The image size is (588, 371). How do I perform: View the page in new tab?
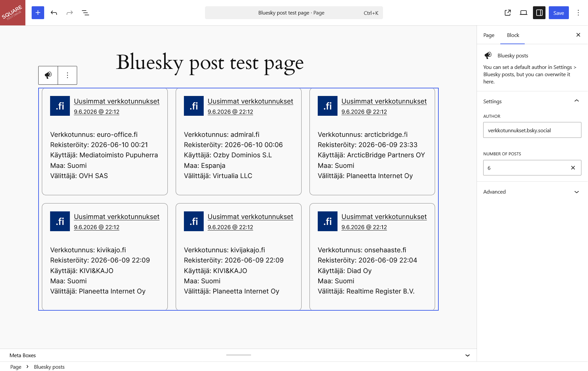pyautogui.click(x=508, y=13)
